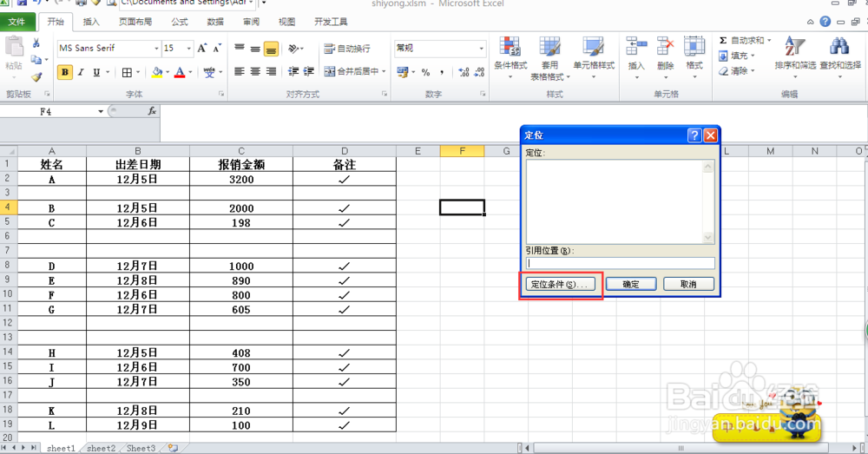
Task: Click 取消 button in 定位 dialog
Action: click(x=688, y=284)
